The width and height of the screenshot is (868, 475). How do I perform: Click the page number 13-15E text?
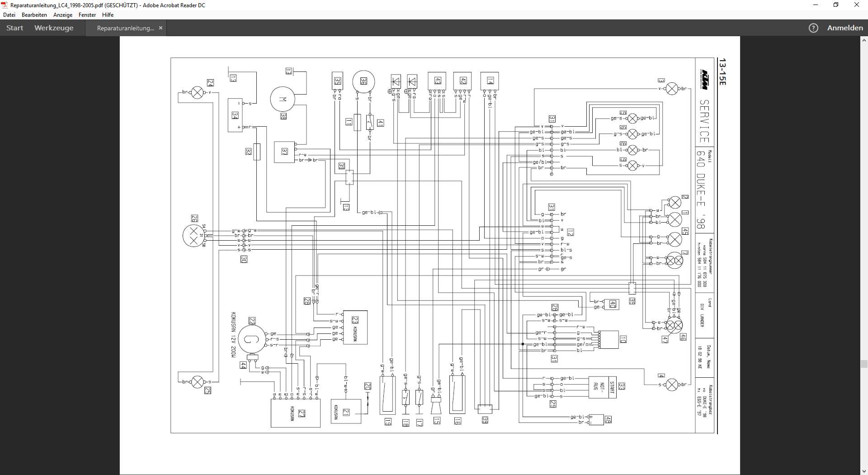click(722, 72)
